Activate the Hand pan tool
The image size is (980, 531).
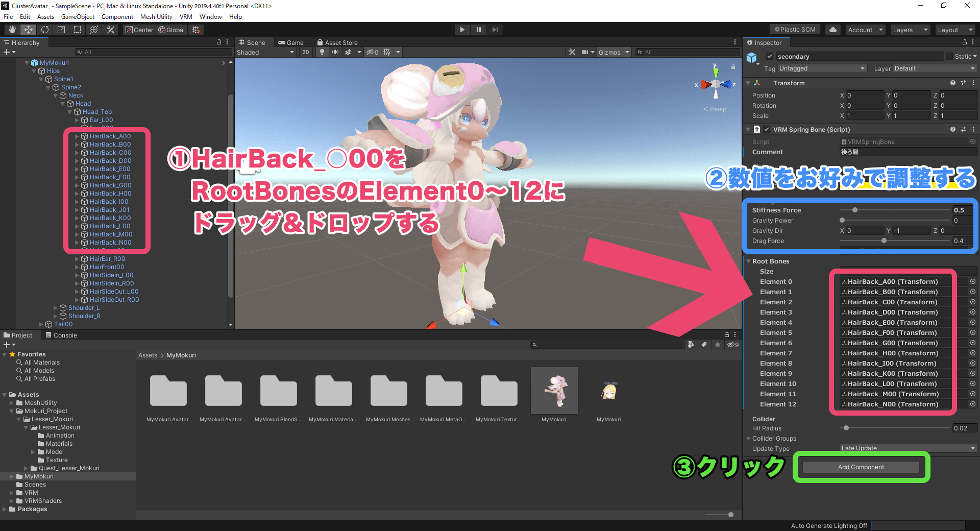11,29
